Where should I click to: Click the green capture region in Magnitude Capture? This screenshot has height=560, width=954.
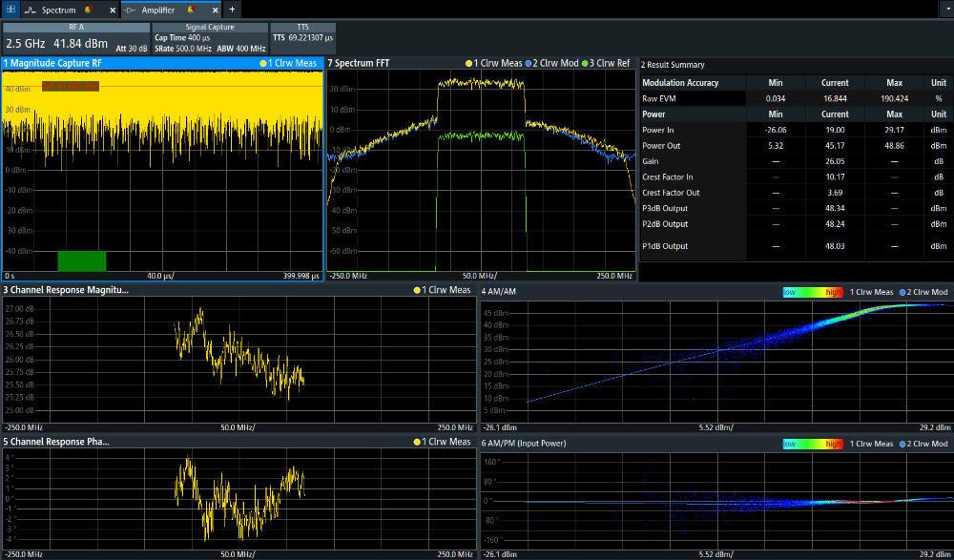[82, 260]
